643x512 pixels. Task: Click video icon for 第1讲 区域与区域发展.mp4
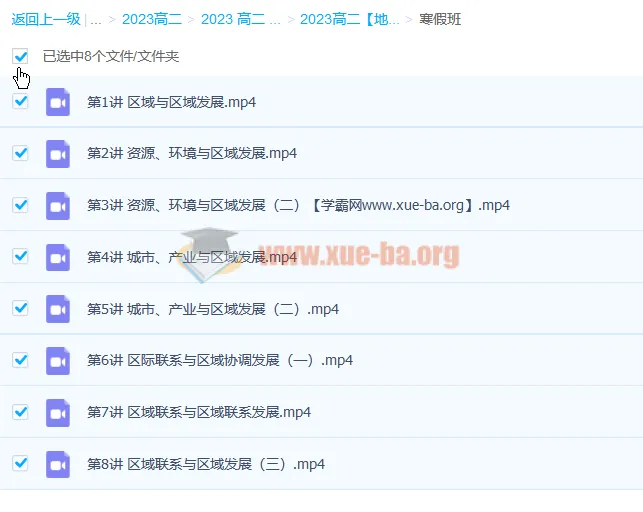(x=58, y=102)
